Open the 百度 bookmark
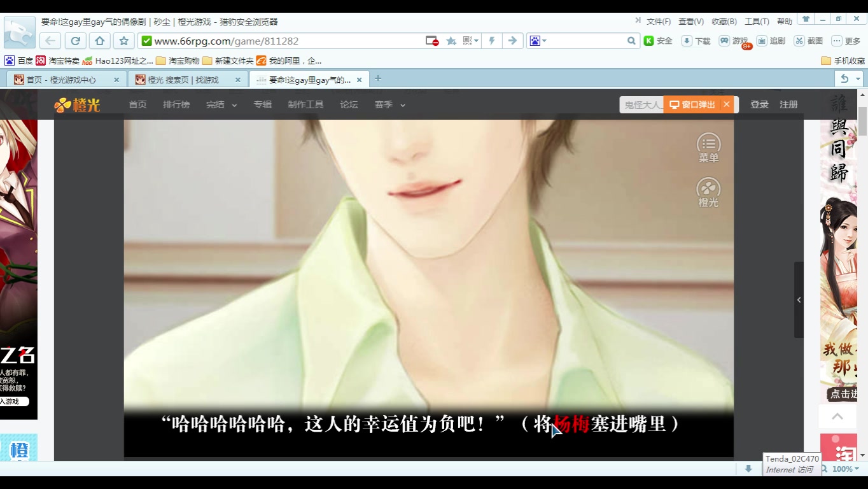Image resolution: width=868 pixels, height=489 pixels. click(x=19, y=61)
